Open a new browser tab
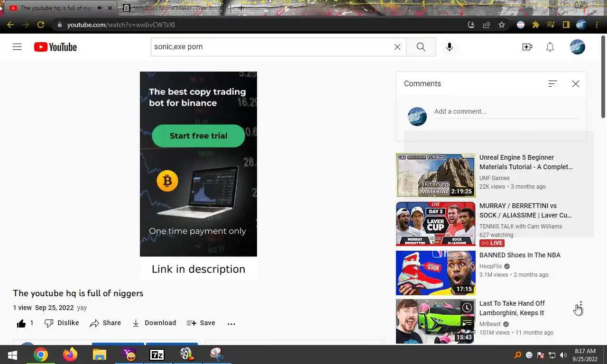Screen dimensions: 607x364 point(241,8)
